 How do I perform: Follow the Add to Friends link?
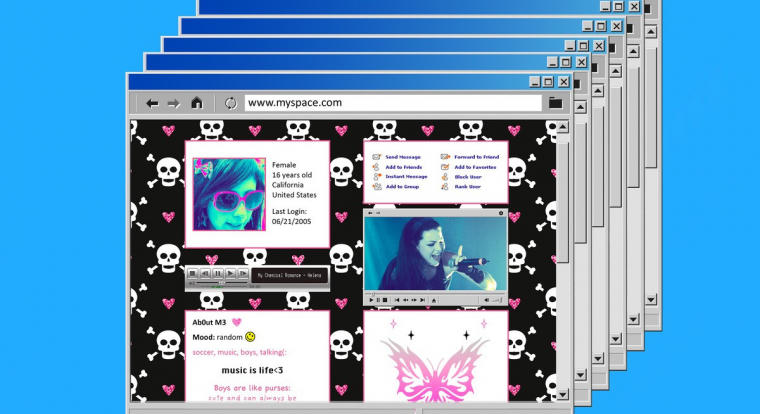(404, 167)
